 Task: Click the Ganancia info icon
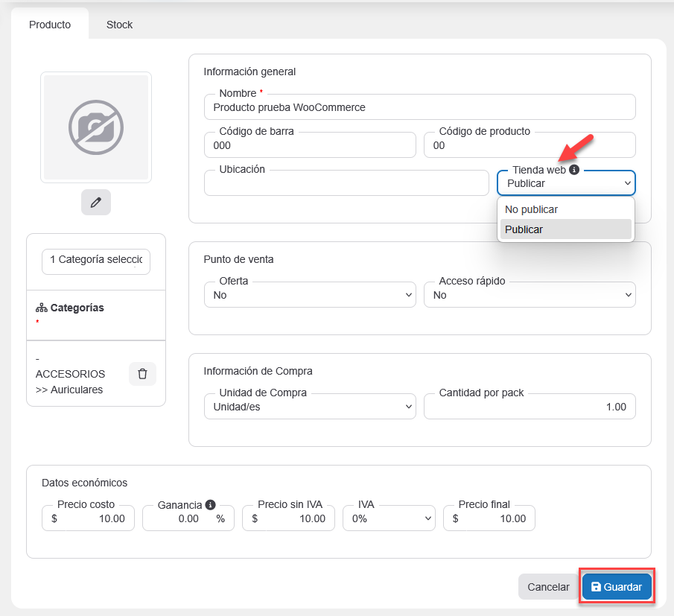pos(211,504)
